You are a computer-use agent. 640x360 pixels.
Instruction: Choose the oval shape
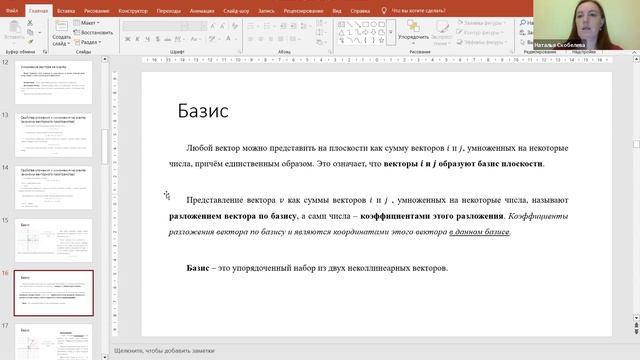(x=373, y=24)
